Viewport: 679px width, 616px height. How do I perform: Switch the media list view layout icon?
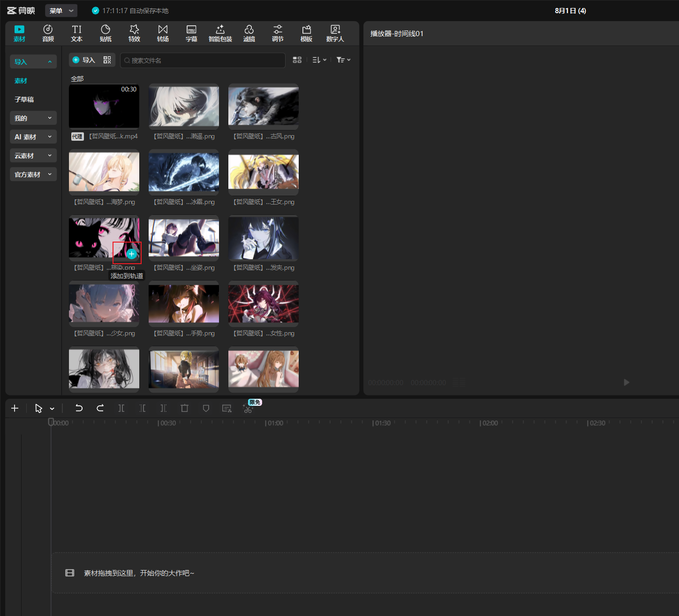click(x=297, y=60)
